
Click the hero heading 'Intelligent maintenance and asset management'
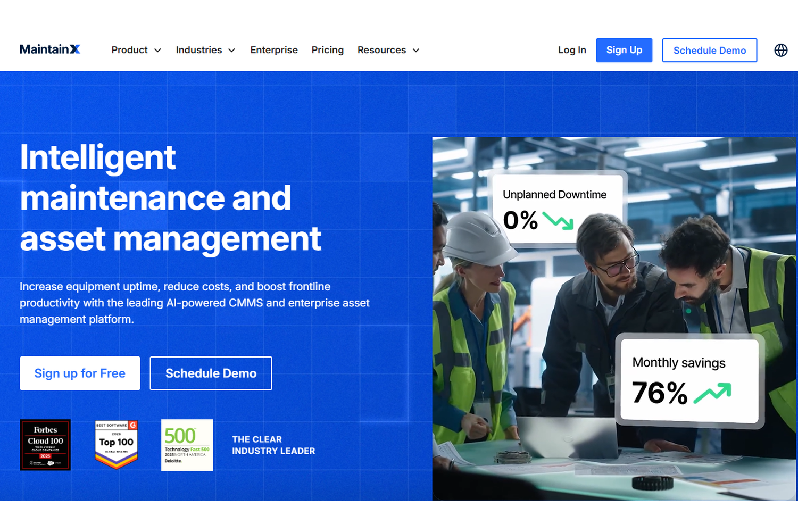[x=170, y=198]
